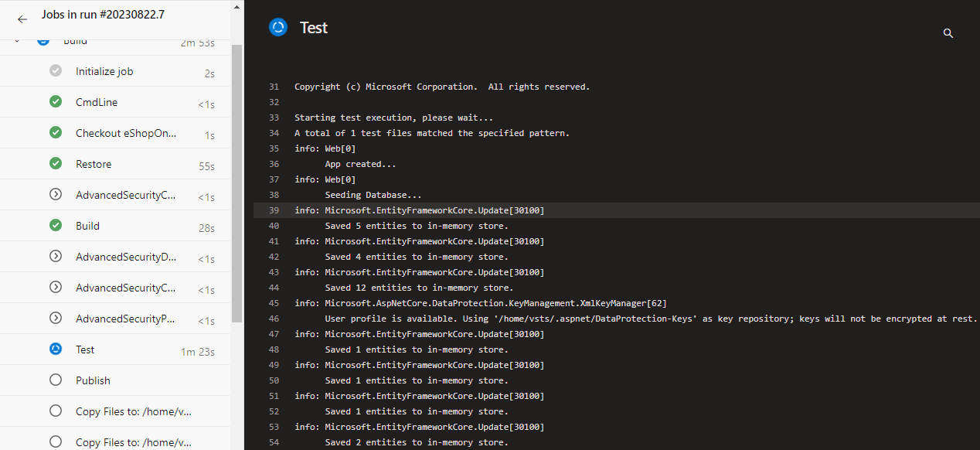Open the log search magnifier icon

point(948,33)
